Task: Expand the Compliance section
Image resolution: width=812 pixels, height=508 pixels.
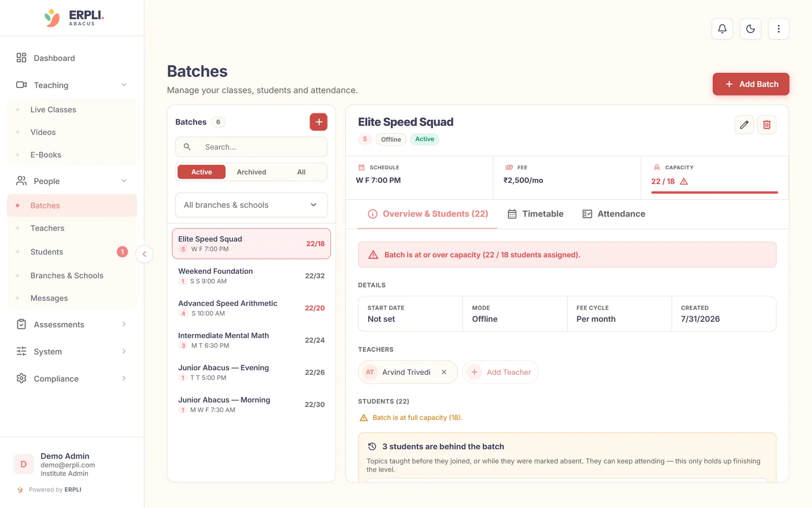Action: 72,379
